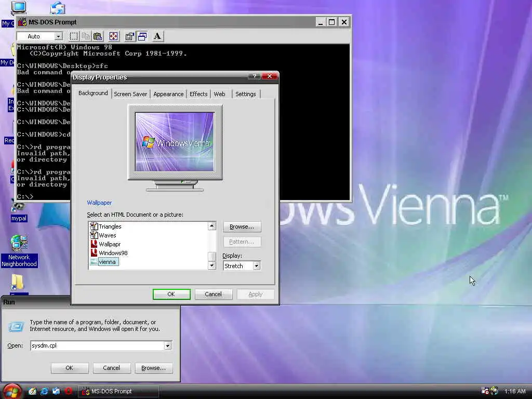The width and height of the screenshot is (532, 399).
Task: Select Waves in wallpaper list
Action: coord(103,235)
